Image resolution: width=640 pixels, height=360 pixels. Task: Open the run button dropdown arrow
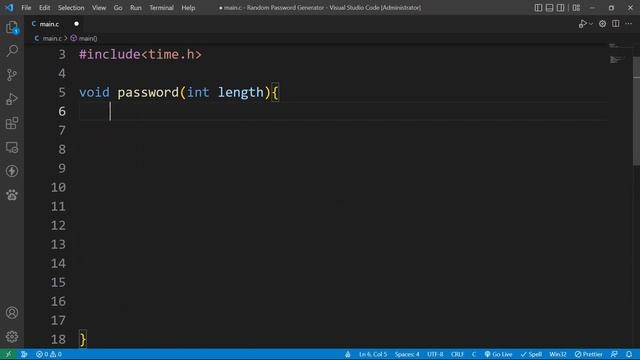tap(591, 24)
